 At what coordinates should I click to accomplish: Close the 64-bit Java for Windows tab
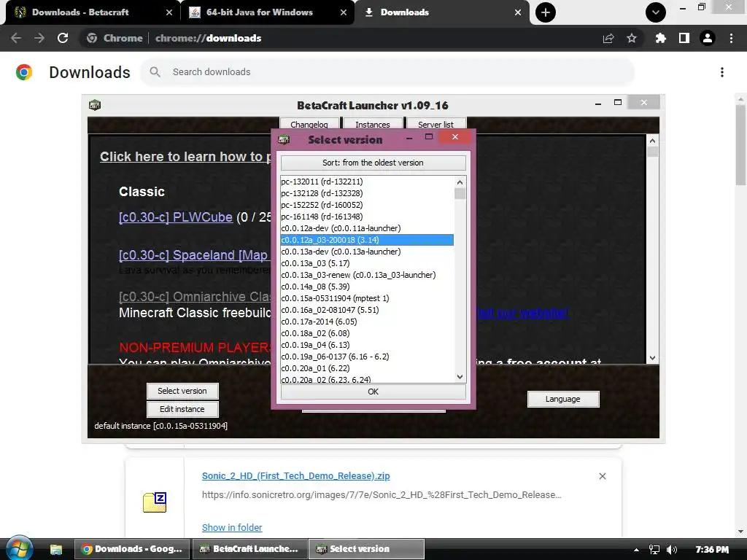[x=344, y=12]
